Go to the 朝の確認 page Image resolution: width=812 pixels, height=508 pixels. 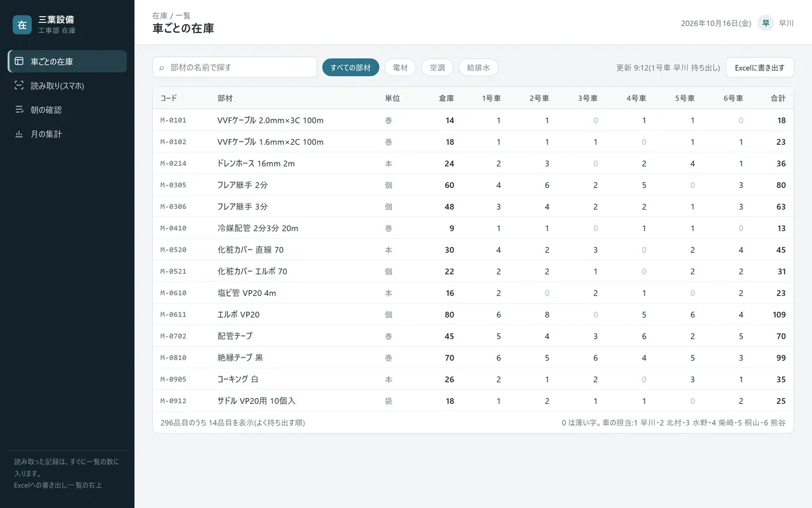pos(67,110)
